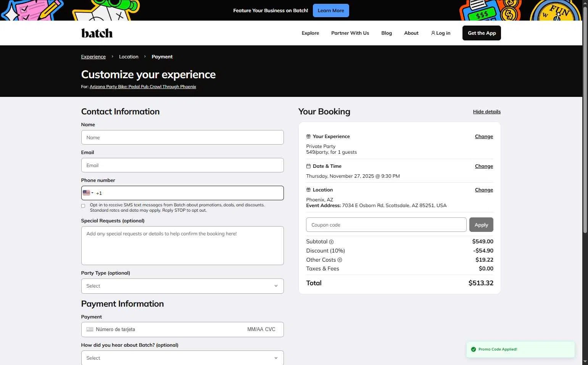Viewport: 588px width, 365px height.
Task: Open the Party Type dropdown
Action: pyautogui.click(x=182, y=286)
